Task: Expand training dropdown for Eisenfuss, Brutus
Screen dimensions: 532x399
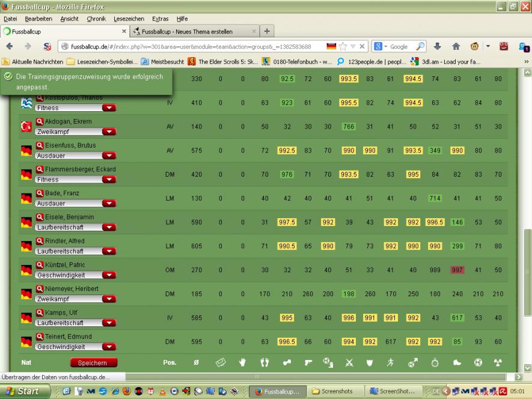Action: [109, 156]
